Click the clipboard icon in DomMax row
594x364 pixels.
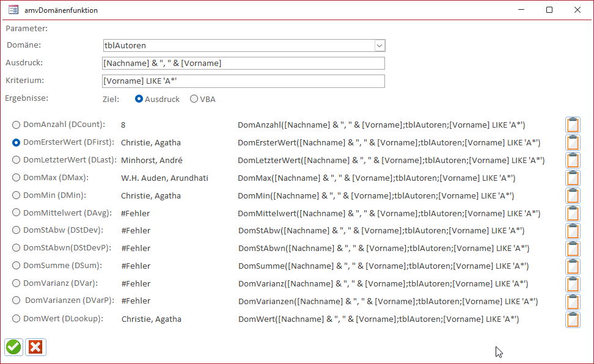tap(573, 178)
